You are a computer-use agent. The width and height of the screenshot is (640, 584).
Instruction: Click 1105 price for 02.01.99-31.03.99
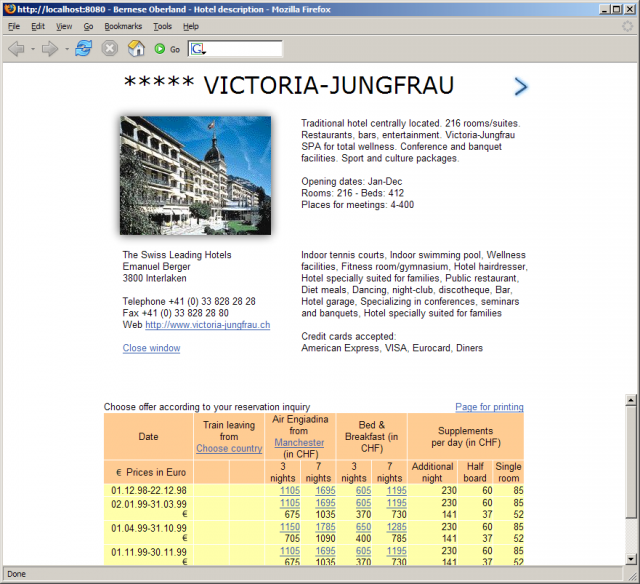290,503
